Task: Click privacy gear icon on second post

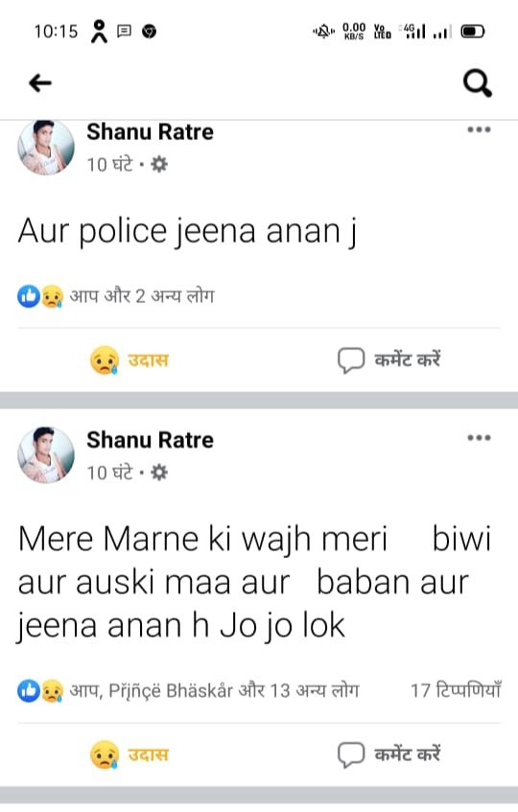Action: [x=159, y=473]
